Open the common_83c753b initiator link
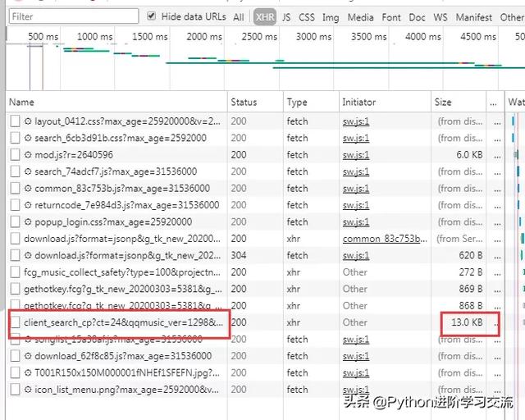This screenshot has height=420, width=525. 384,239
